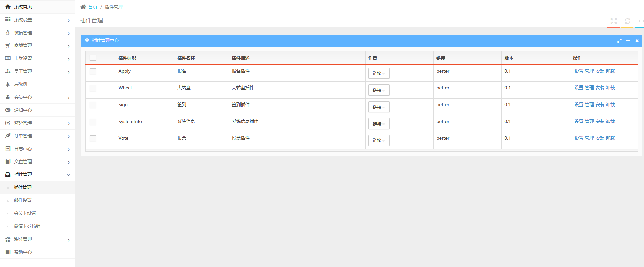Select the checkbox for the Vote plugin
This screenshot has width=644, height=267.
(93, 138)
